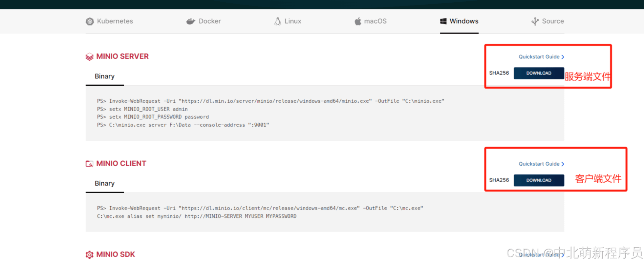Download the MinIO Client binary
Screen dimensions: 644x264
539,180
